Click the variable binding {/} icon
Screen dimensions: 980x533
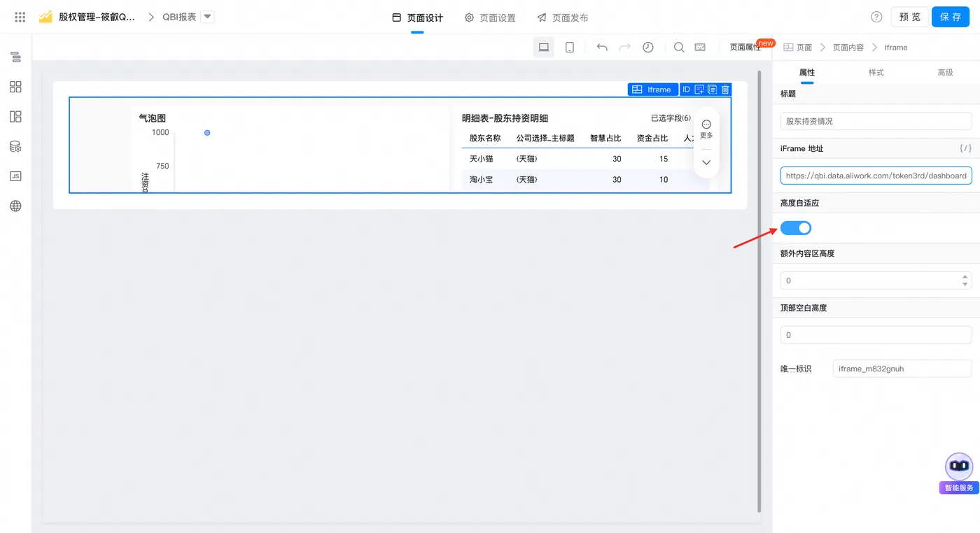tap(965, 148)
